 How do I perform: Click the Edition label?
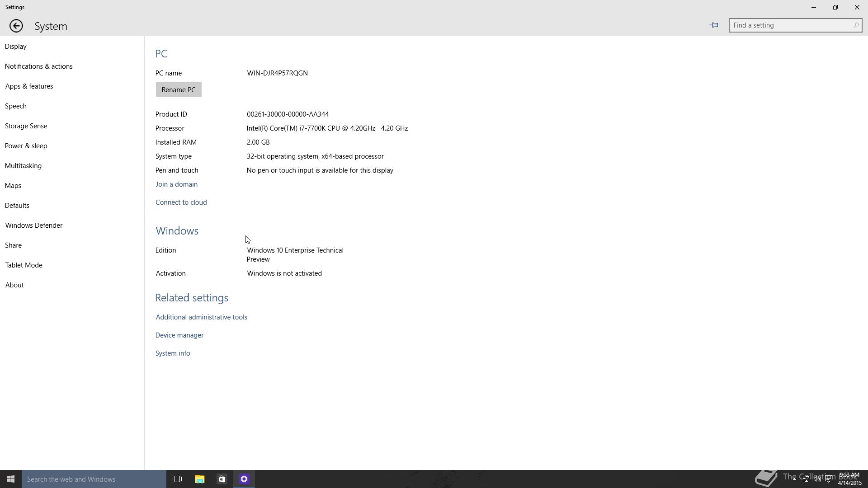click(x=166, y=250)
